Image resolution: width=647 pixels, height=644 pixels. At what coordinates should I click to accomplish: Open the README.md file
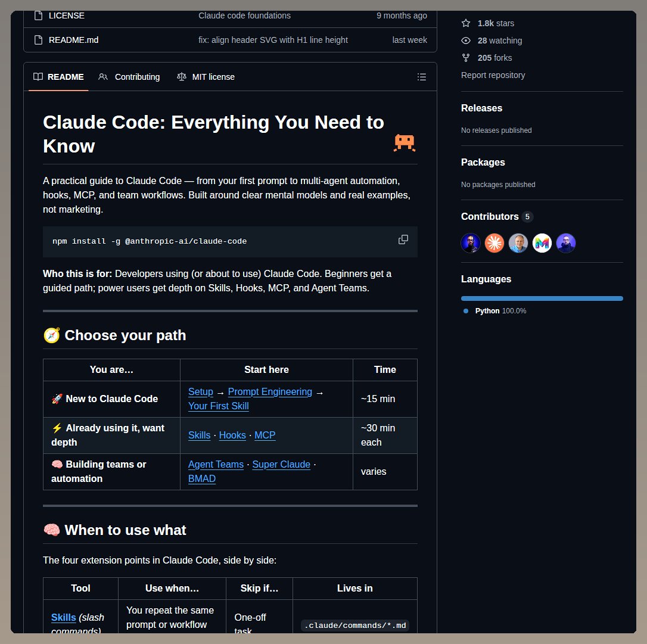click(73, 40)
